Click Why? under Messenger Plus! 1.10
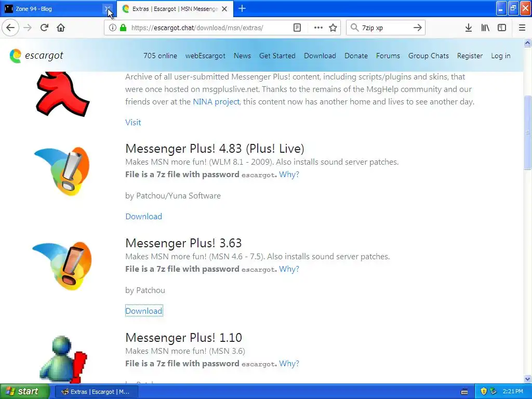The image size is (532, 399). [x=289, y=364]
